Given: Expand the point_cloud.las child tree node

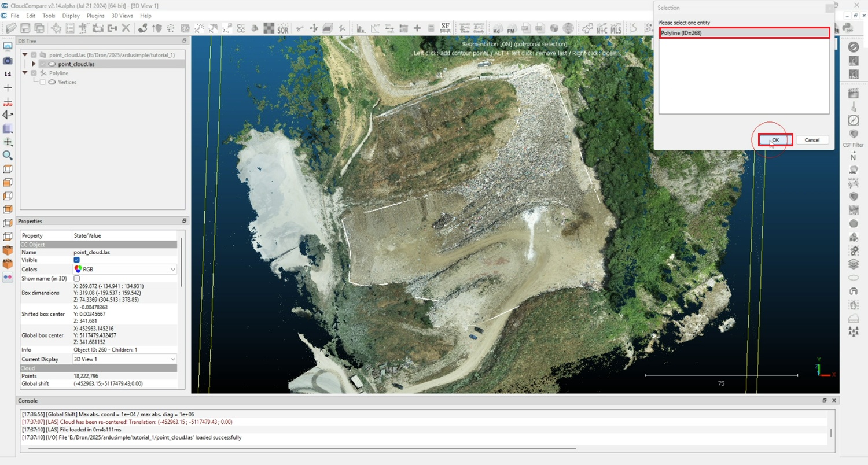Looking at the screenshot, I should click(34, 64).
